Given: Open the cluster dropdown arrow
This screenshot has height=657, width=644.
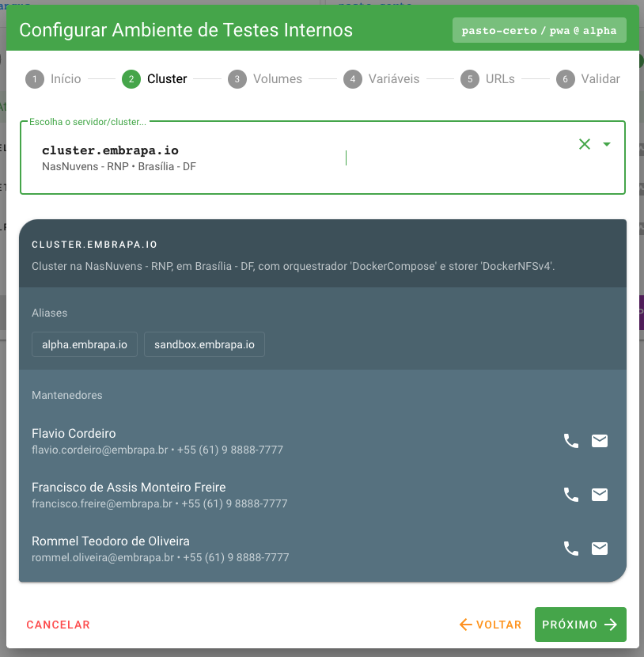Looking at the screenshot, I should click(607, 144).
